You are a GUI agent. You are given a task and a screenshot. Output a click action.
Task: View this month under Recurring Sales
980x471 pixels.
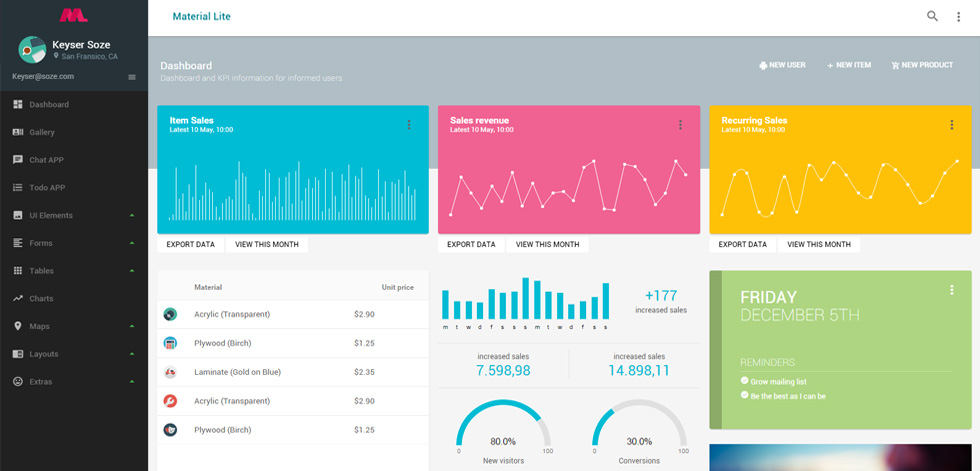point(819,244)
